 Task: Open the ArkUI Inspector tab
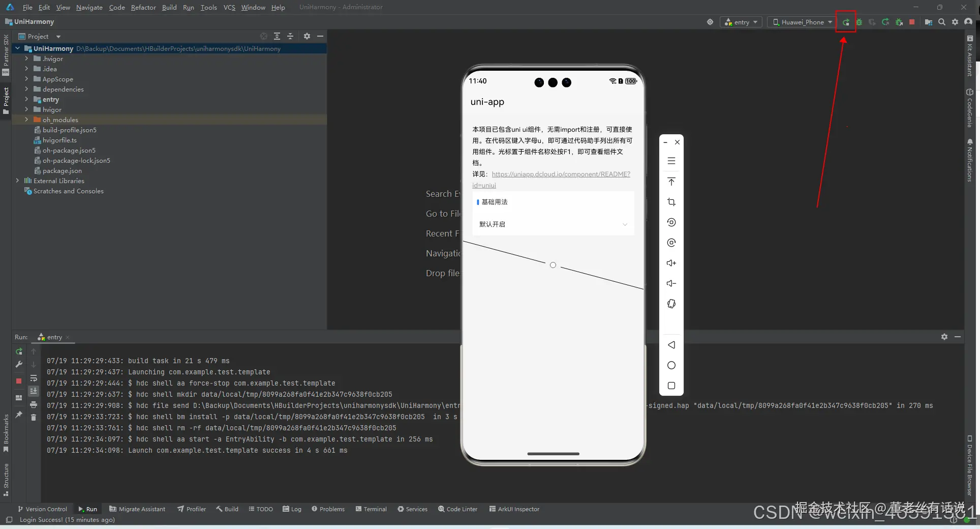pos(514,509)
